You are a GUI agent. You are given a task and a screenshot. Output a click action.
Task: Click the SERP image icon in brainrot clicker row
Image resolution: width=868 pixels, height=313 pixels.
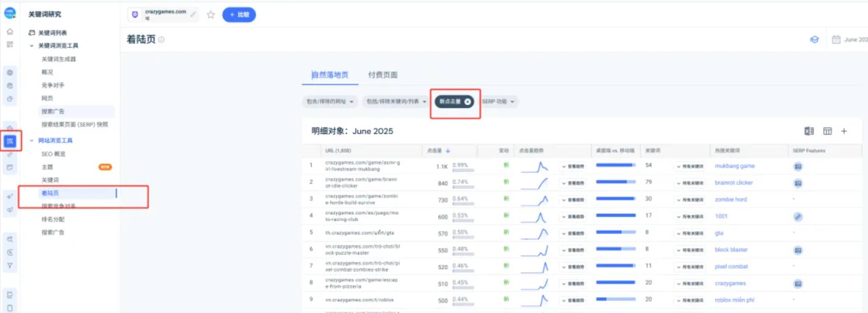click(798, 183)
